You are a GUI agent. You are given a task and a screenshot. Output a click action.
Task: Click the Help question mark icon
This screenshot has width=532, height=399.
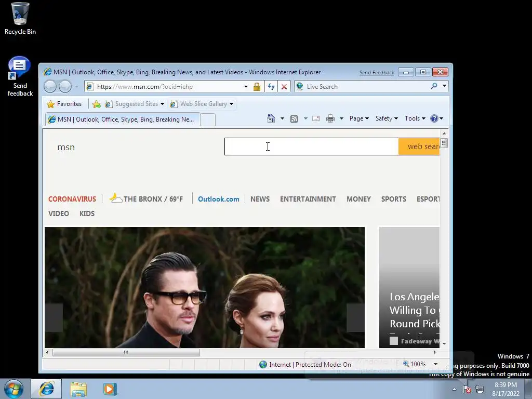pos(434,118)
